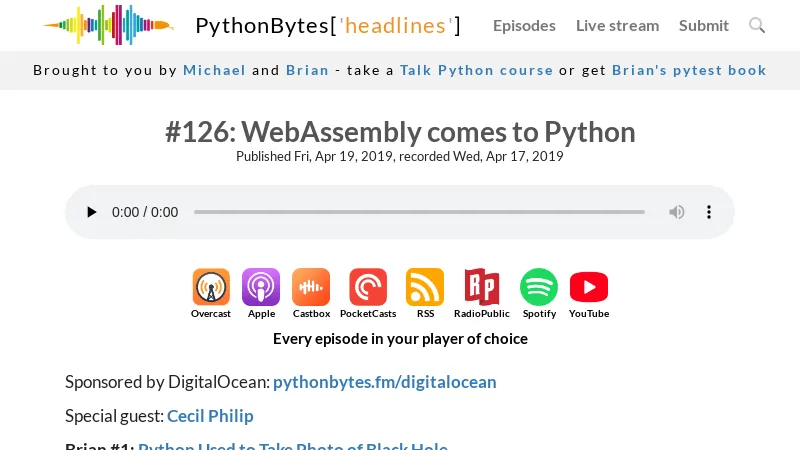Open Cecil Philip guest link
This screenshot has width=800, height=450.
point(210,416)
